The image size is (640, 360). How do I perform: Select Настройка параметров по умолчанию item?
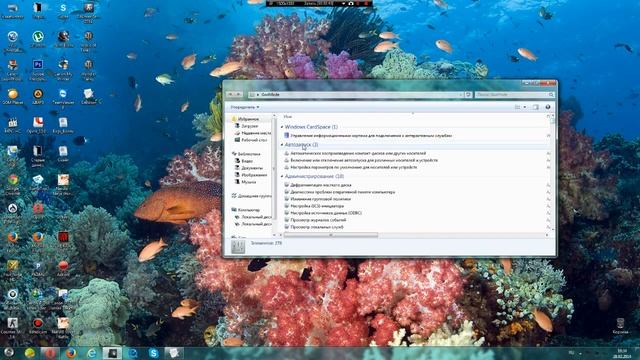point(351,167)
